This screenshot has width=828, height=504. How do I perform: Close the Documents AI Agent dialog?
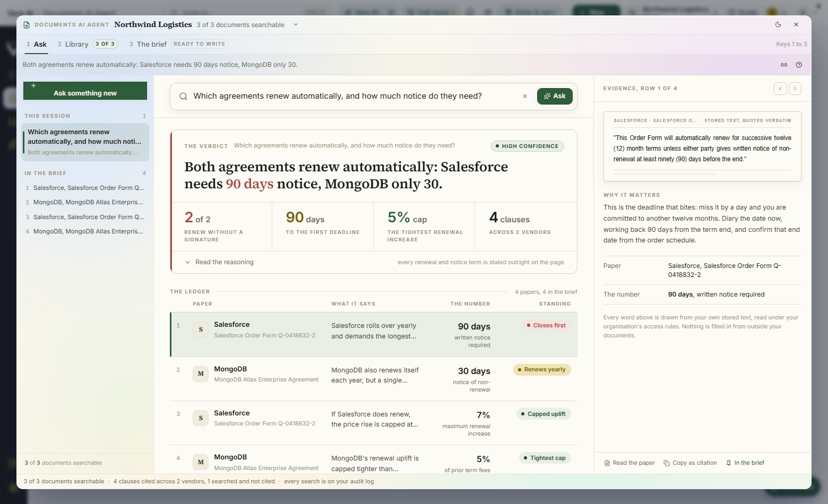[x=796, y=24]
